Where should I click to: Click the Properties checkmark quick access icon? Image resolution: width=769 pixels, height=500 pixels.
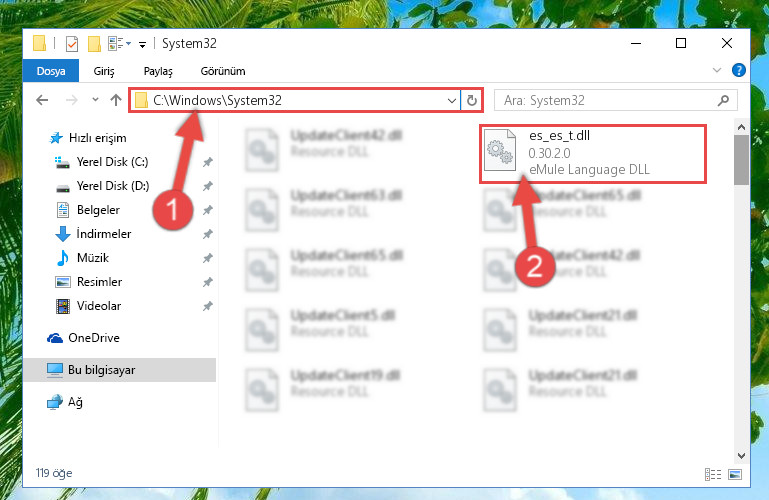tap(72, 44)
